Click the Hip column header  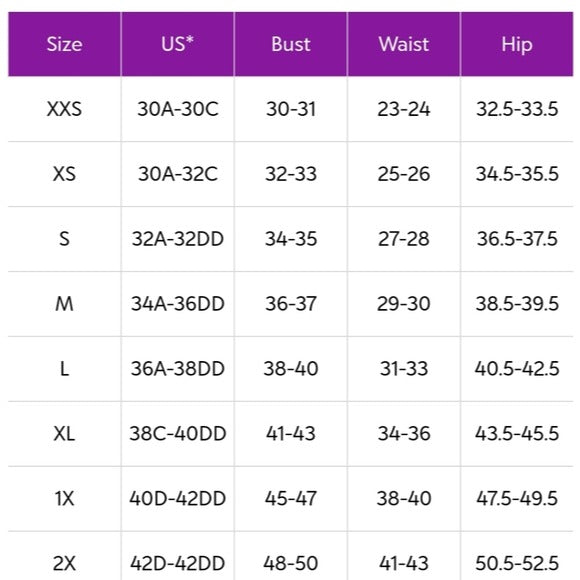pyautogui.click(x=517, y=44)
